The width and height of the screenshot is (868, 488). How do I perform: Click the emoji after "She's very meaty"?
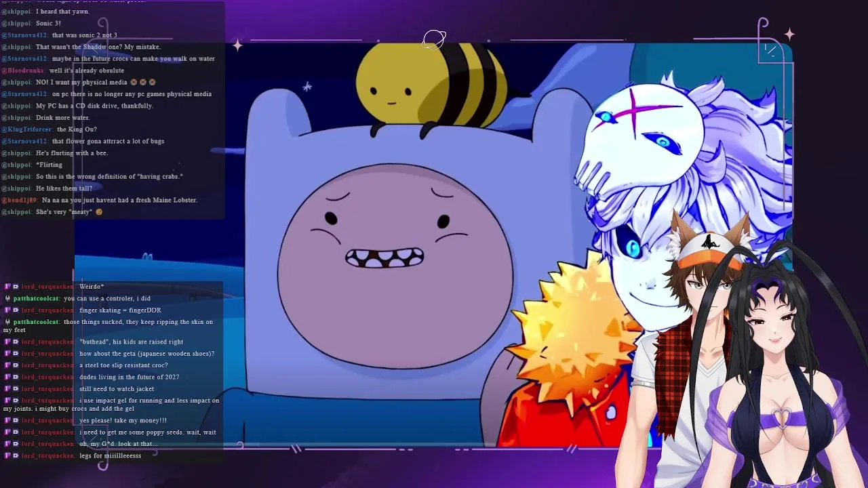pyautogui.click(x=99, y=212)
